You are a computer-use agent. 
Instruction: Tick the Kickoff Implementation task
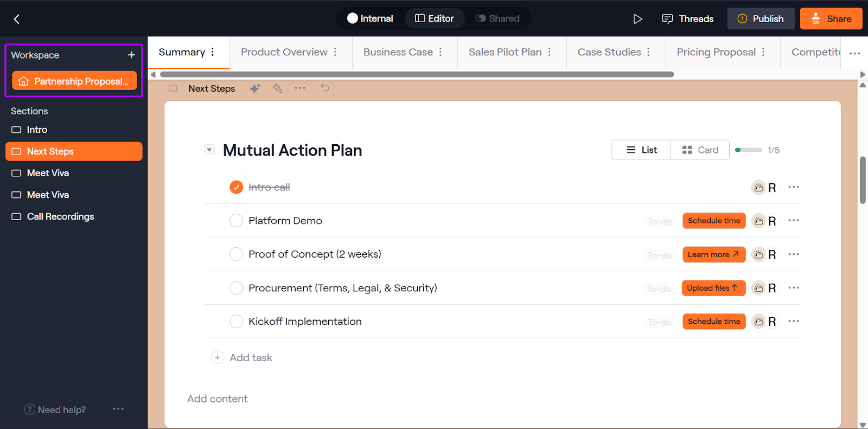237,322
